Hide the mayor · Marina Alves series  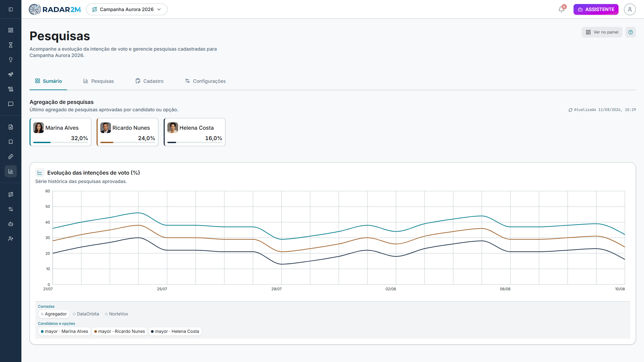point(64,331)
